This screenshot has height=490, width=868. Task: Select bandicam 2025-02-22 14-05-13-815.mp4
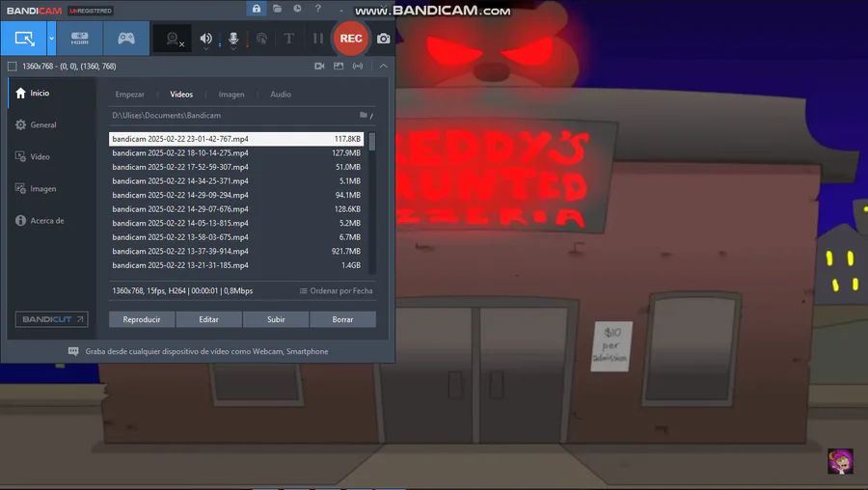(236, 223)
